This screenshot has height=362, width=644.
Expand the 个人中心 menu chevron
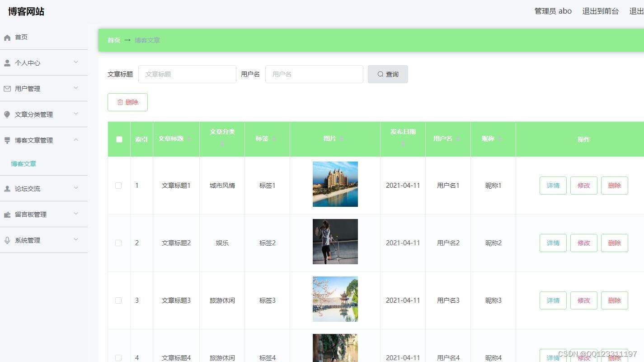(x=76, y=62)
